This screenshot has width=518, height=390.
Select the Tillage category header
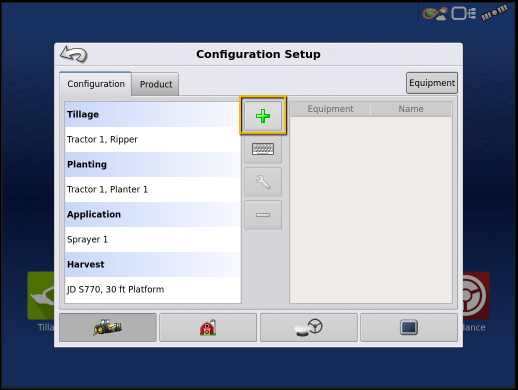[153, 114]
